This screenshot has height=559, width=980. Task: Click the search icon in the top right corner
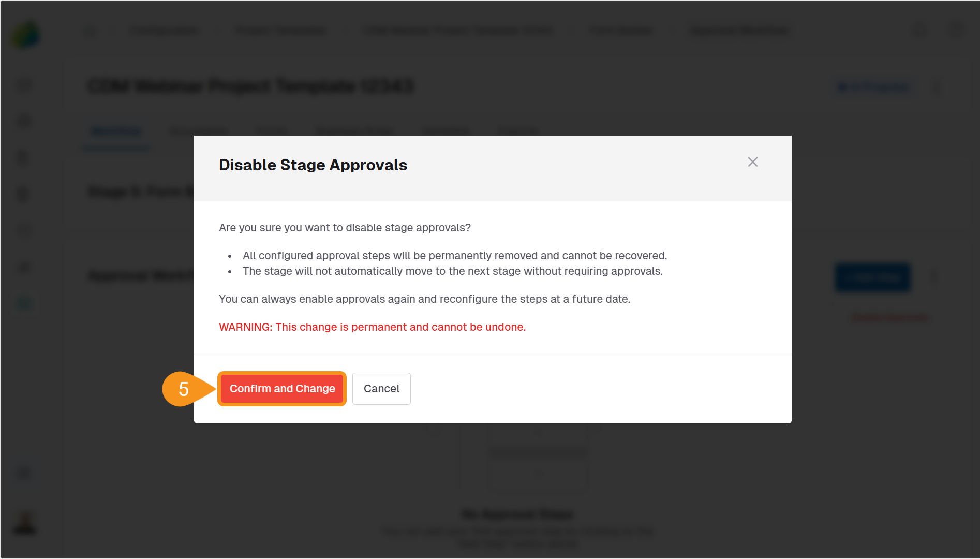point(919,31)
